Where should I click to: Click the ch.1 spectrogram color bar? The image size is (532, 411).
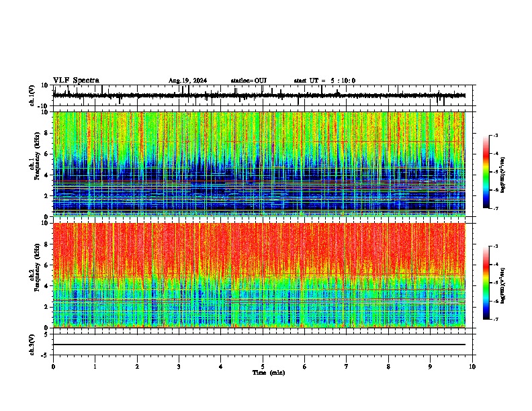click(486, 172)
